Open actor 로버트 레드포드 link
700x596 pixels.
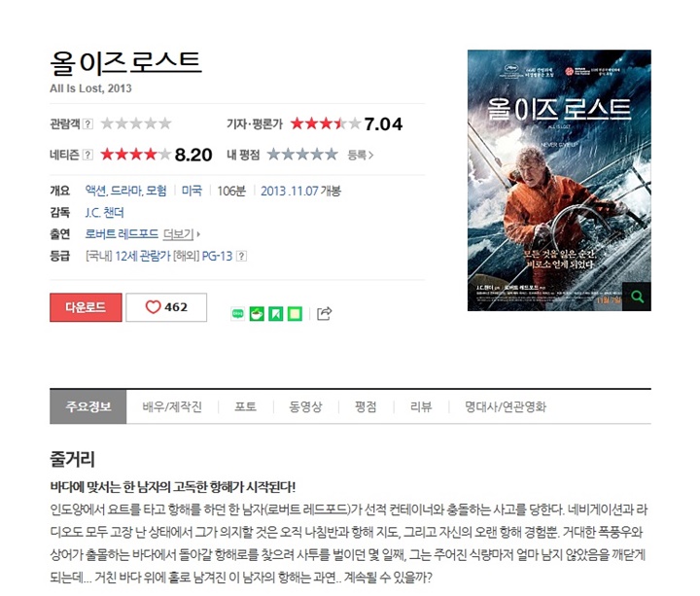(122, 234)
